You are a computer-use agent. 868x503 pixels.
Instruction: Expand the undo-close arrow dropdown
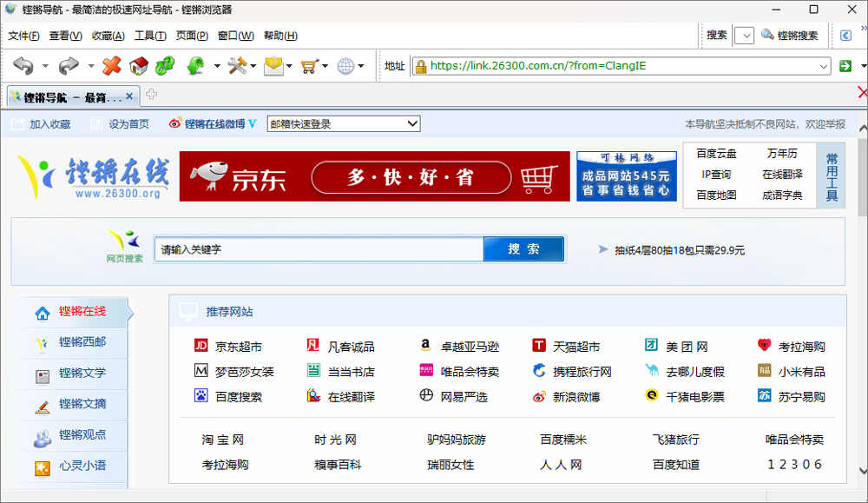point(217,66)
